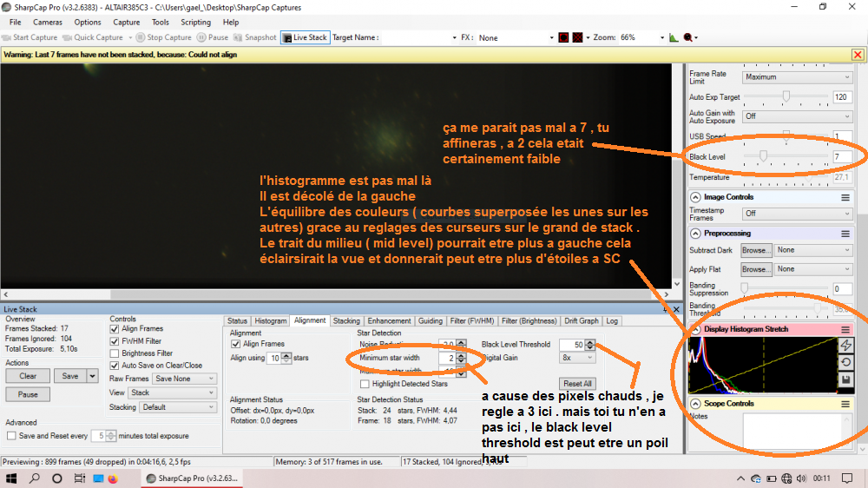Click the Save button under Actions
The image size is (868, 488).
(70, 376)
